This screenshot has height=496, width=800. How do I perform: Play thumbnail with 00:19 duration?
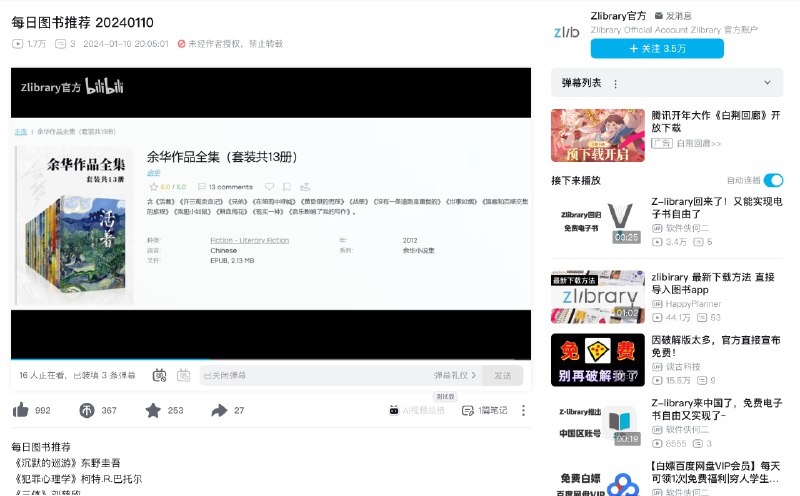point(597,423)
